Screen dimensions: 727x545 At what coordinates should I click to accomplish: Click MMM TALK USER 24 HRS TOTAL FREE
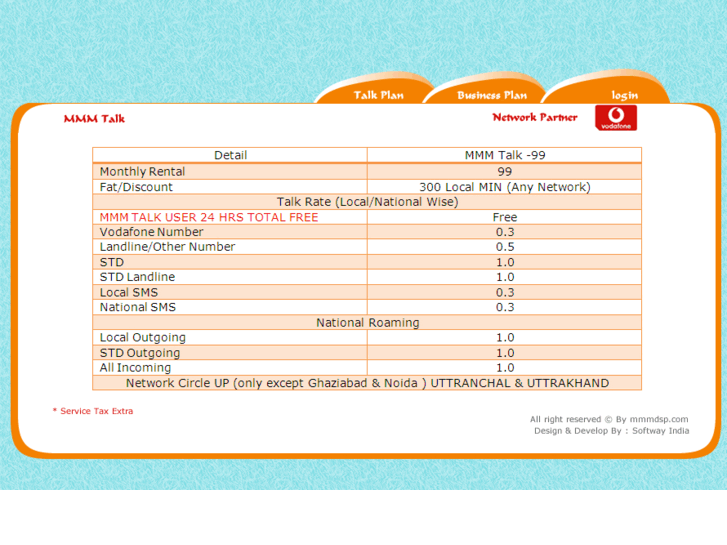[209, 217]
